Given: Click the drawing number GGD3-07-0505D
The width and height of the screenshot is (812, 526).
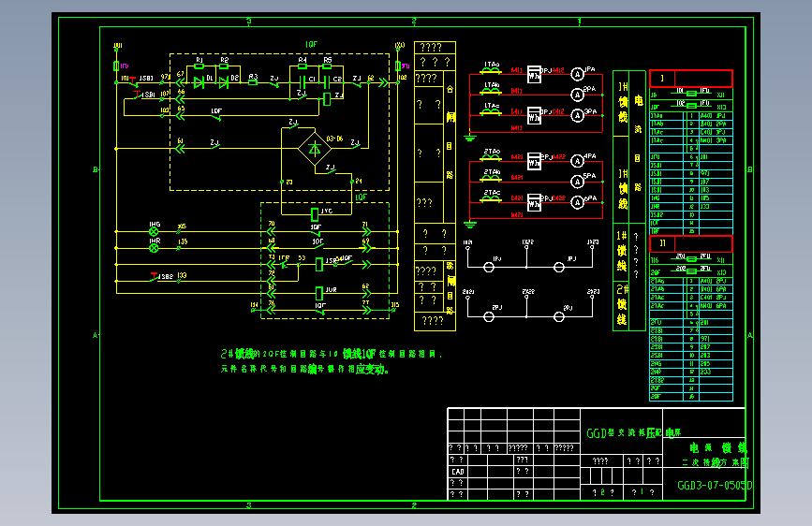Looking at the screenshot, I should (x=715, y=485).
